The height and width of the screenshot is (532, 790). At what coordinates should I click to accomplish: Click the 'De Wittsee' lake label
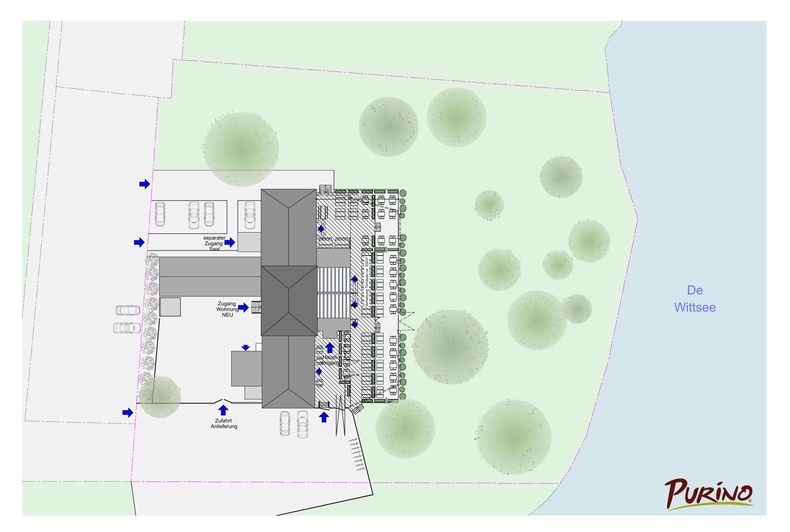[695, 299]
